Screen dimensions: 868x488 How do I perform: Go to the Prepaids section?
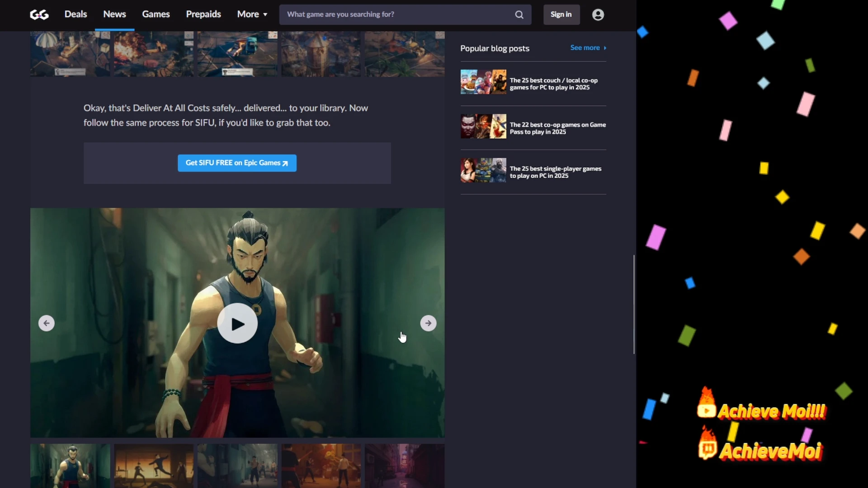[203, 14]
